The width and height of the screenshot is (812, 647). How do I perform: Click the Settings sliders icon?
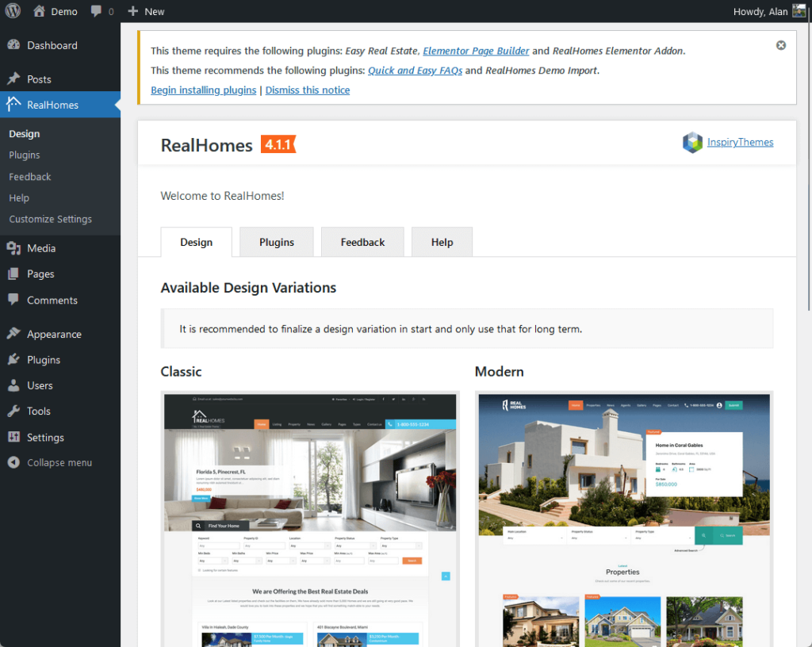pyautogui.click(x=14, y=437)
